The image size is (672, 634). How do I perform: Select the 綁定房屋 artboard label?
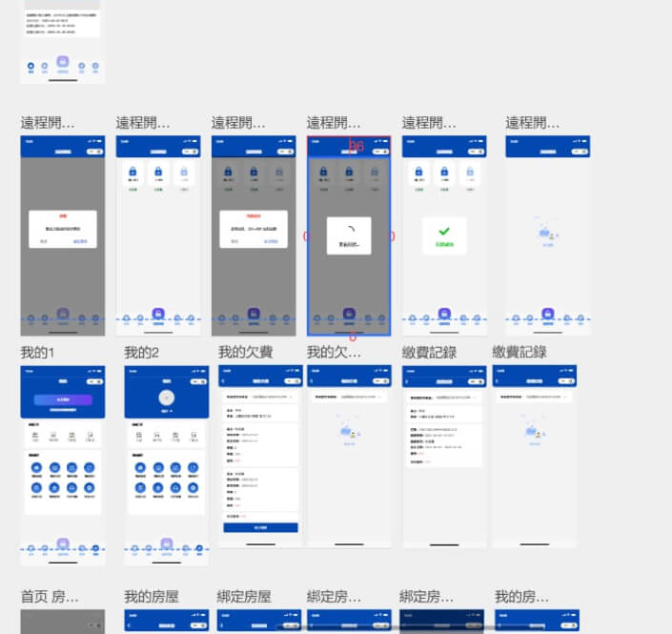[244, 597]
